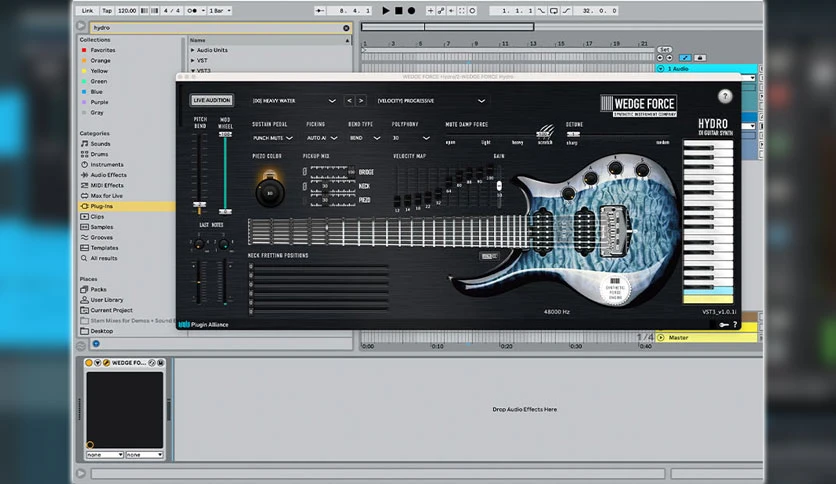
Task: Go to the next preset with the right arrow
Action: tap(361, 101)
